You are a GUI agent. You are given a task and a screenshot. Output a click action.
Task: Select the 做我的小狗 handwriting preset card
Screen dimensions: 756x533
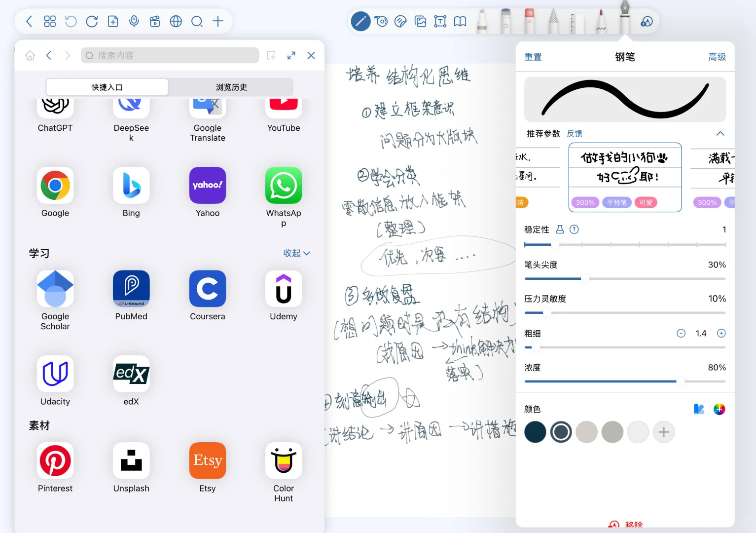coord(625,178)
